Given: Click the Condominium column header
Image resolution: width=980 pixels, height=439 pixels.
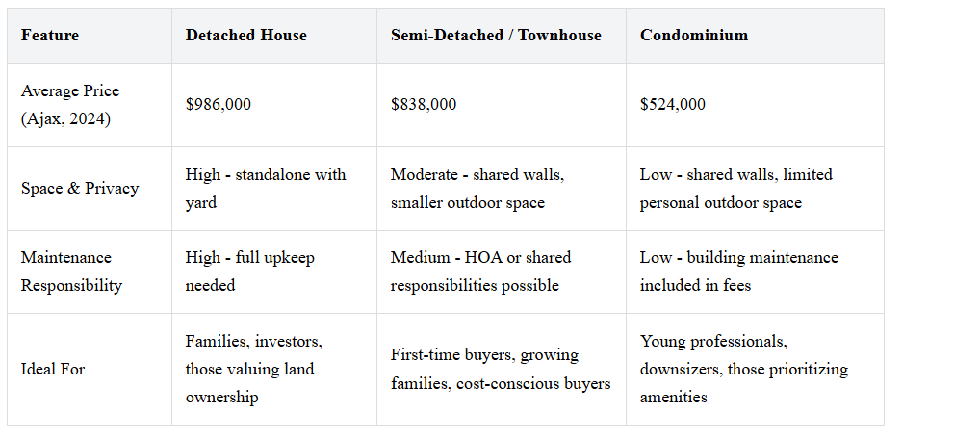Looking at the screenshot, I should [x=694, y=36].
